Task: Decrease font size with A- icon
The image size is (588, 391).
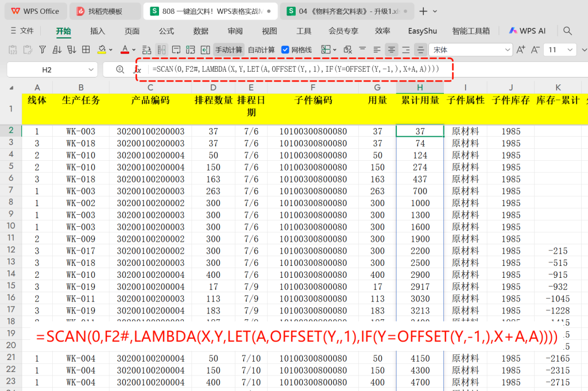Action: point(535,50)
